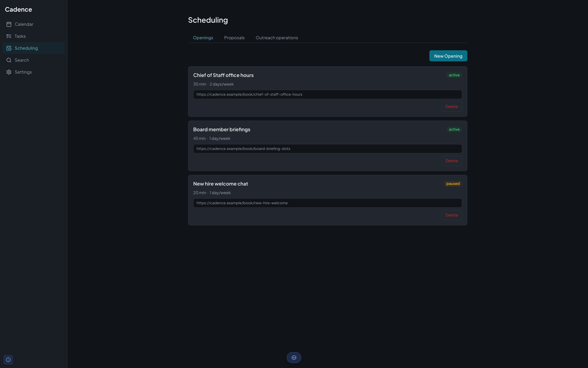
Task: Open the Calendar page label
Action: pyautogui.click(x=24, y=24)
